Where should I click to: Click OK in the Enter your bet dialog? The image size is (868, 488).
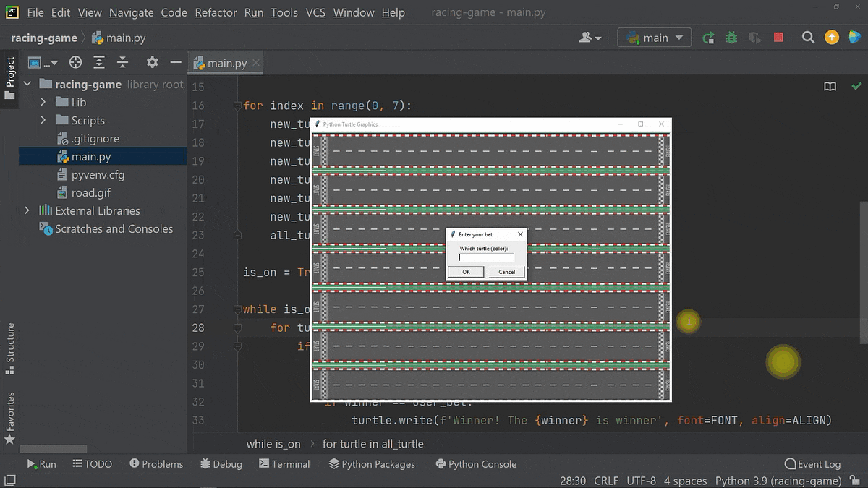466,272
